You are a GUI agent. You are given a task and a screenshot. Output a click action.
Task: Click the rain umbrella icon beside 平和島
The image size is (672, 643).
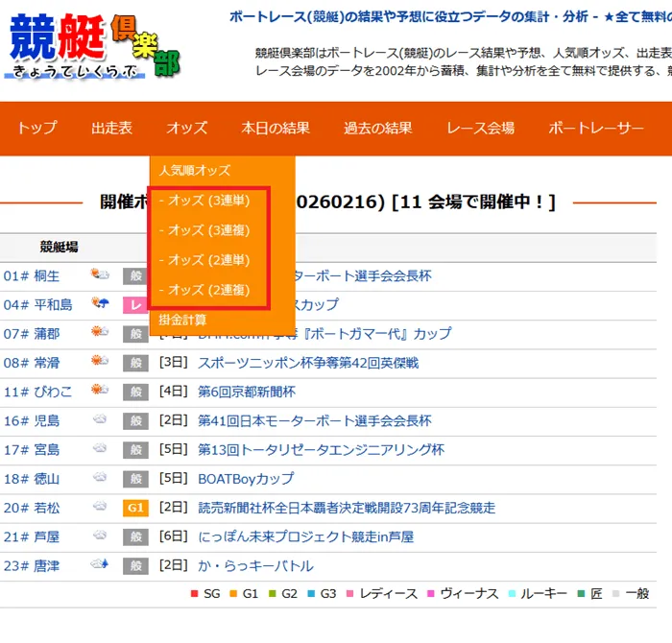coord(99,304)
